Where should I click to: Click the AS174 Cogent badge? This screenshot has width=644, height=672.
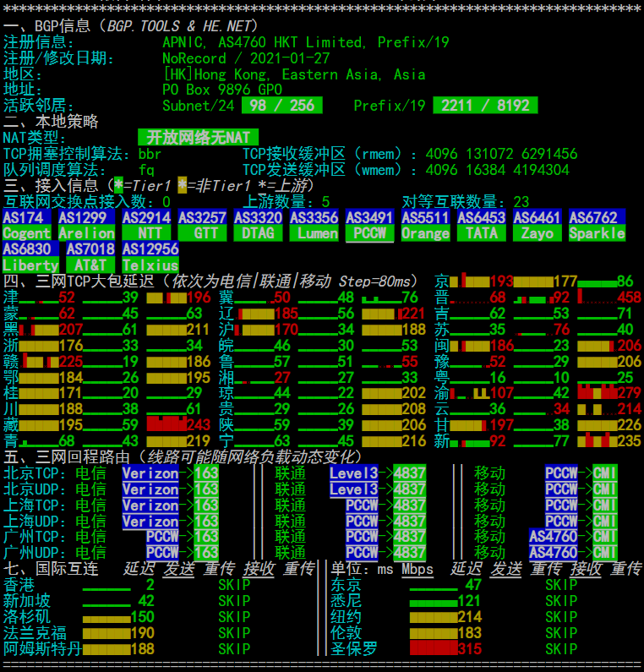tap(27, 226)
